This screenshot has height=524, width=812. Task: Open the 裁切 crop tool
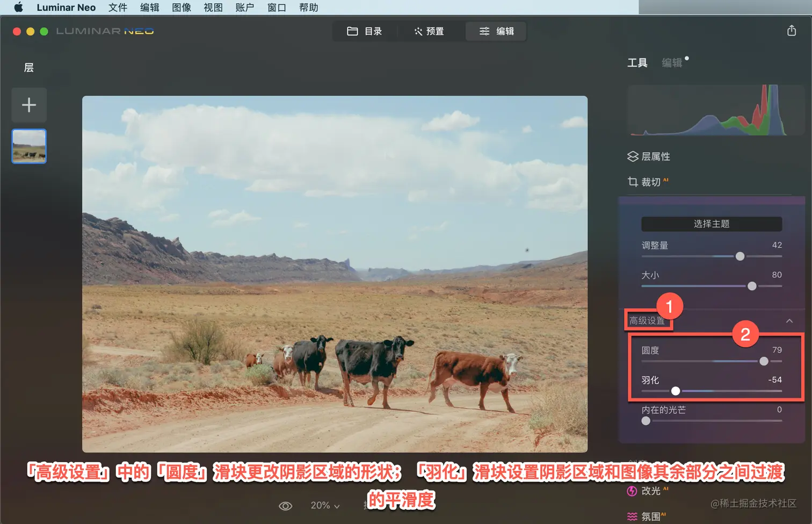648,182
